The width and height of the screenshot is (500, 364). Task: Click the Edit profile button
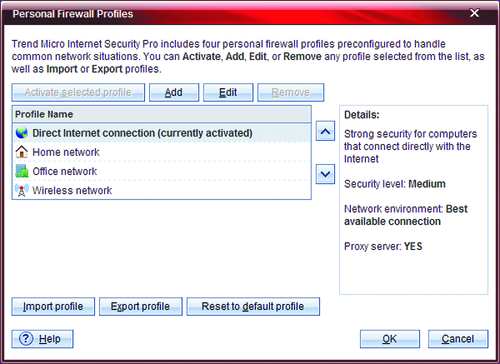pyautogui.click(x=228, y=92)
